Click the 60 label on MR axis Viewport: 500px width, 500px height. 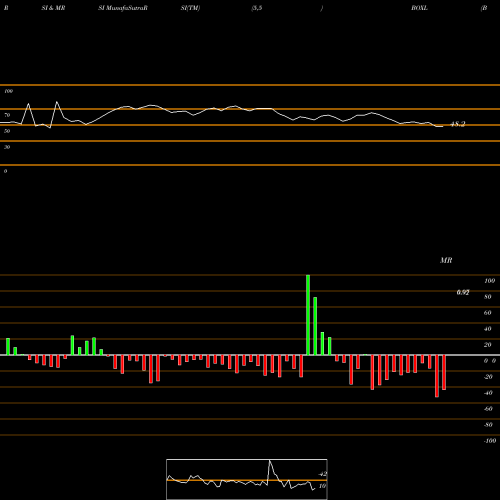coord(488,313)
